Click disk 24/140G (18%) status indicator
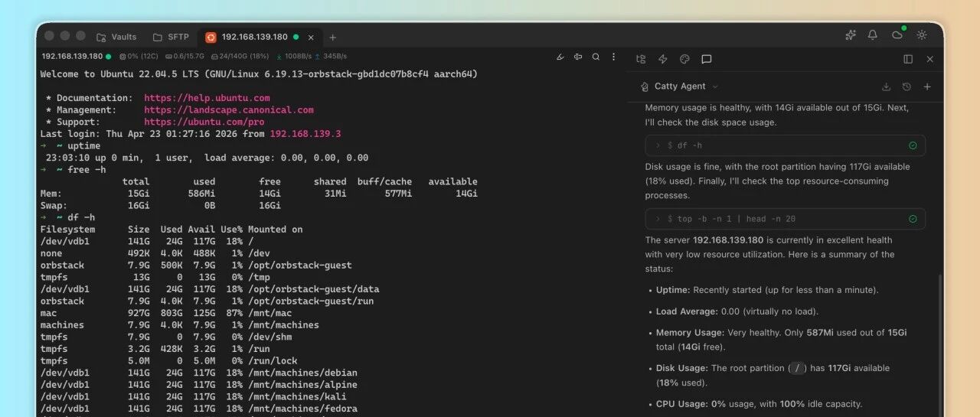This screenshot has width=980, height=417. (x=240, y=57)
